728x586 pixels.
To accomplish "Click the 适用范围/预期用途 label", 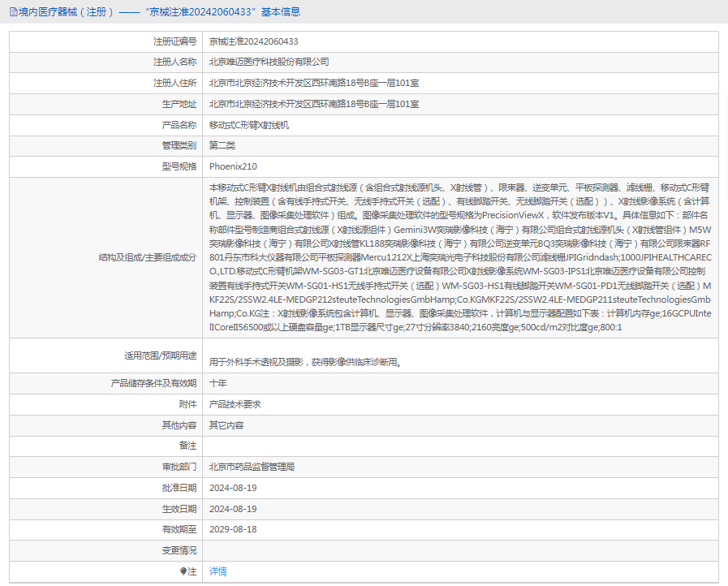I will point(160,355).
